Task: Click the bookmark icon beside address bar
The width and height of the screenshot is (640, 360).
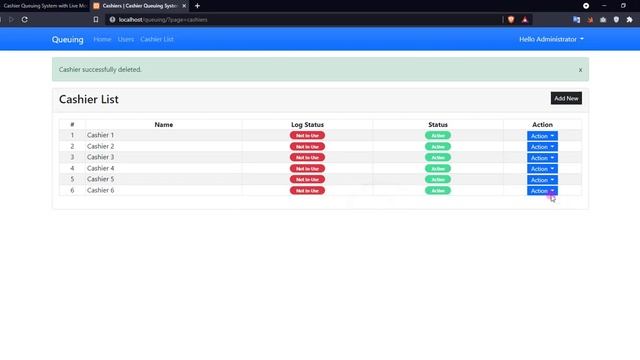Action: coord(96,19)
